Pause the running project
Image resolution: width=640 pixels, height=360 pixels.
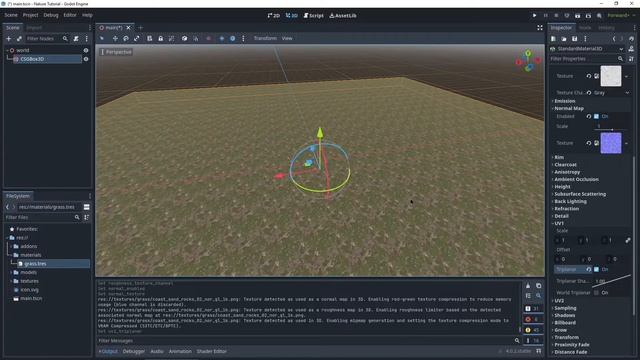point(545,16)
